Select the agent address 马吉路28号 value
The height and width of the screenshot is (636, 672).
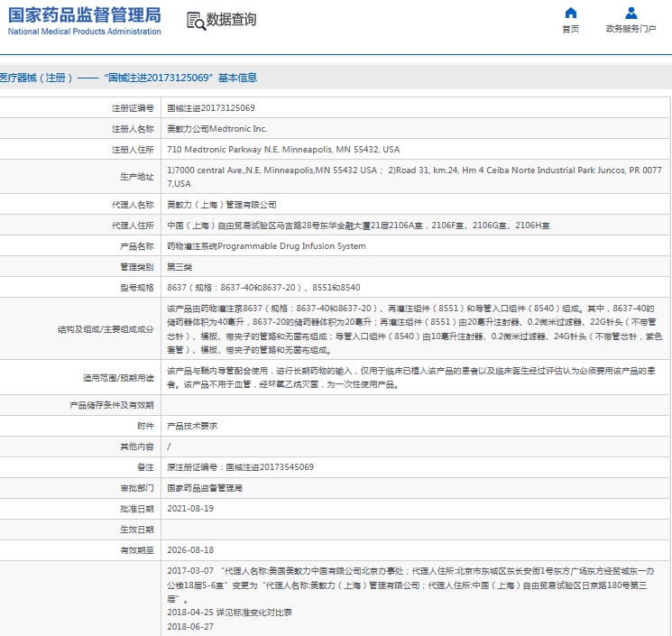pyautogui.click(x=358, y=226)
